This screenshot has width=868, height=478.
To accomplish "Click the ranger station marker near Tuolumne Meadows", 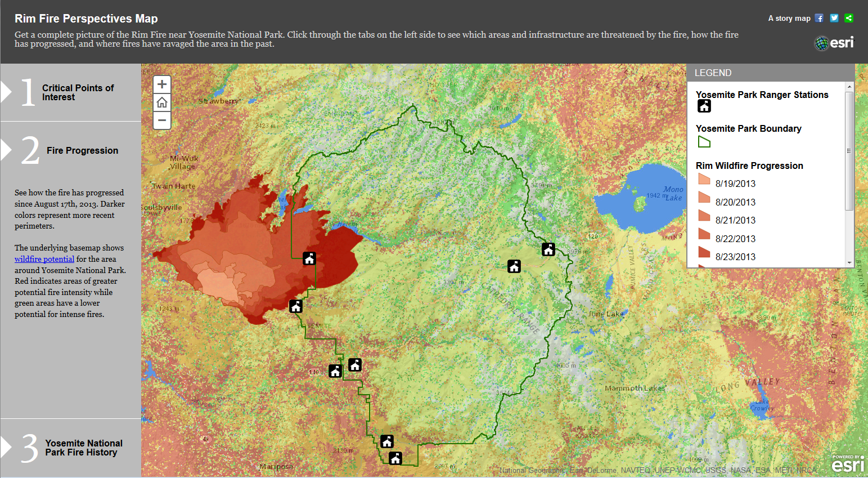I will 514,266.
